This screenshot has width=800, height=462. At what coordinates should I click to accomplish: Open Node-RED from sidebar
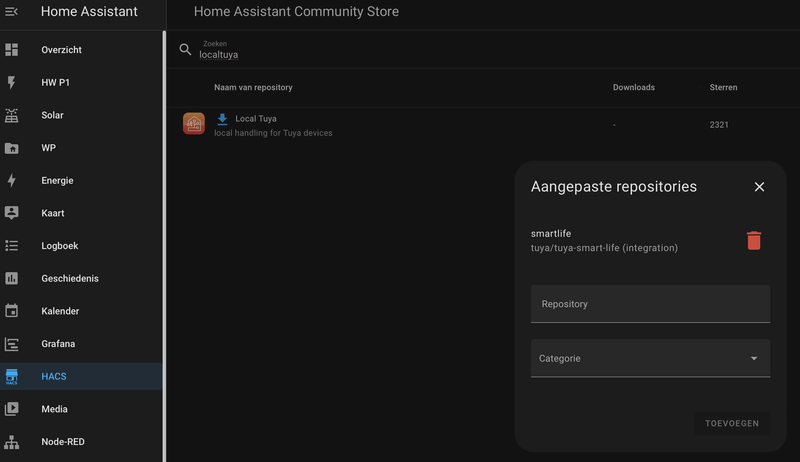[x=63, y=442]
